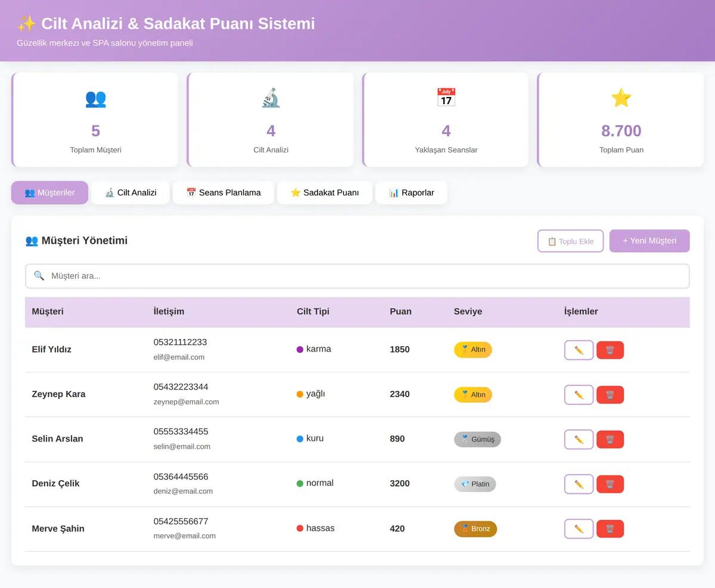The image size is (715, 588).
Task: Delete the Selin Arslan customer row
Action: pos(610,440)
